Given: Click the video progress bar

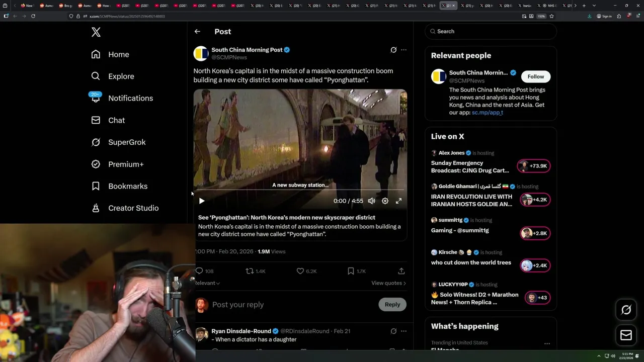Looking at the screenshot, I should click(300, 191).
